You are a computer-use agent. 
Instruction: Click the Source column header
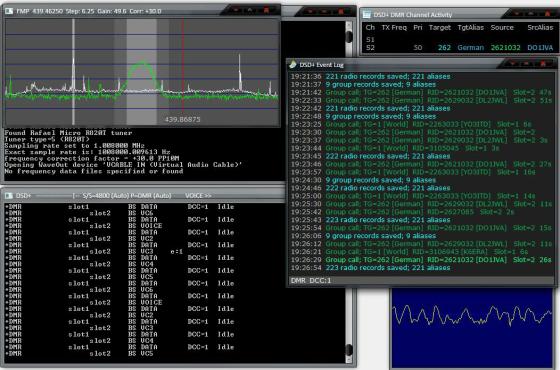click(502, 28)
